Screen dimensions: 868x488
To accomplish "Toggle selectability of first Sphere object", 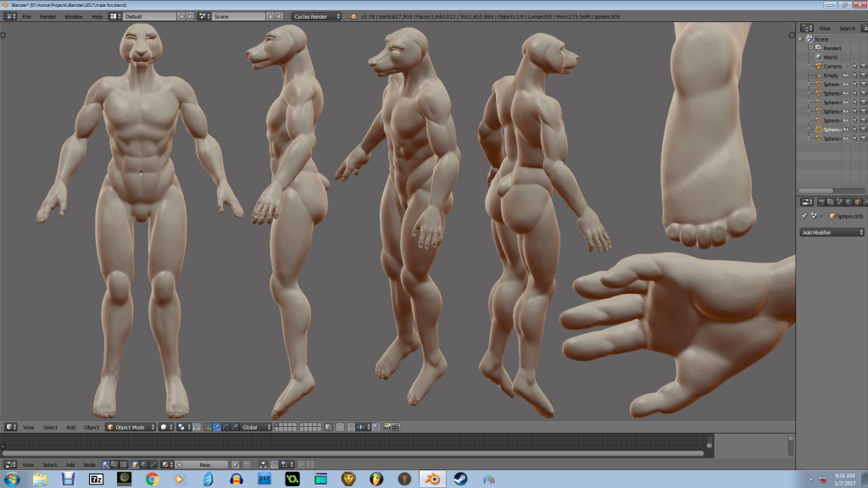I will (854, 85).
